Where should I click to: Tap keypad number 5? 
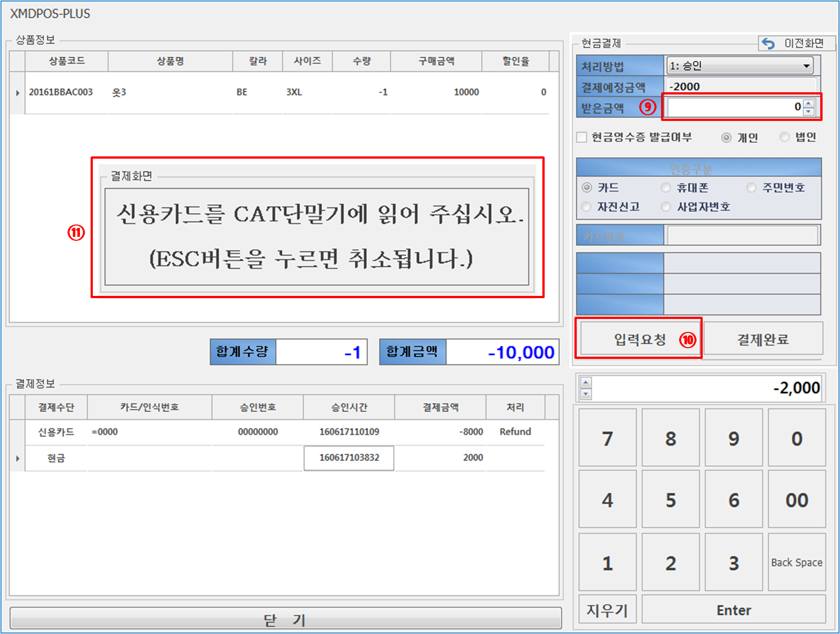tap(671, 500)
